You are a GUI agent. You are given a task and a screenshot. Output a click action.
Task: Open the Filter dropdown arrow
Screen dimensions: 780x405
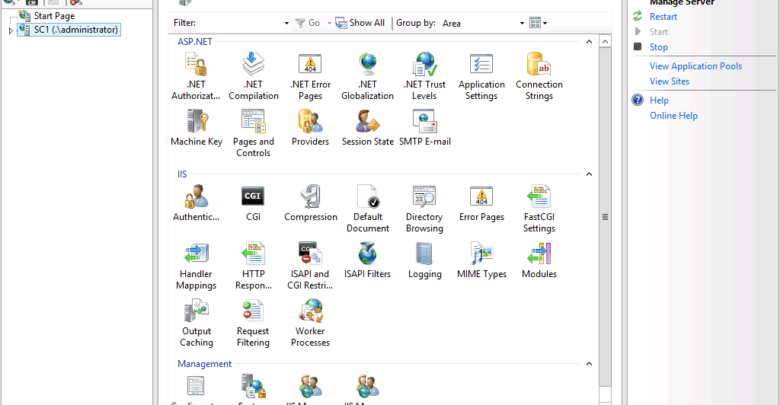287,23
